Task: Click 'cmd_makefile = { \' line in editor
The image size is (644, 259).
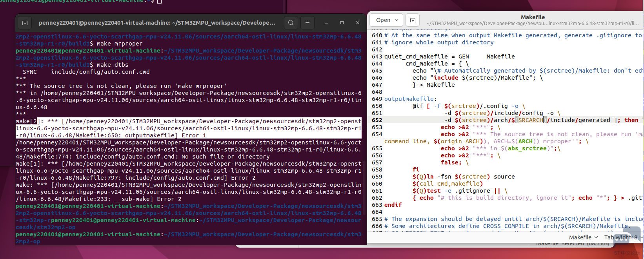Action: [437, 64]
